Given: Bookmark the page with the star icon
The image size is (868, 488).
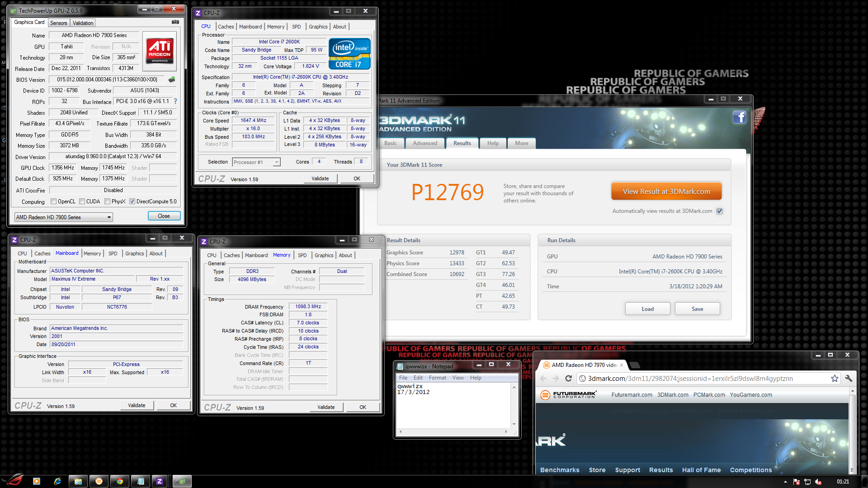Looking at the screenshot, I should point(835,379).
